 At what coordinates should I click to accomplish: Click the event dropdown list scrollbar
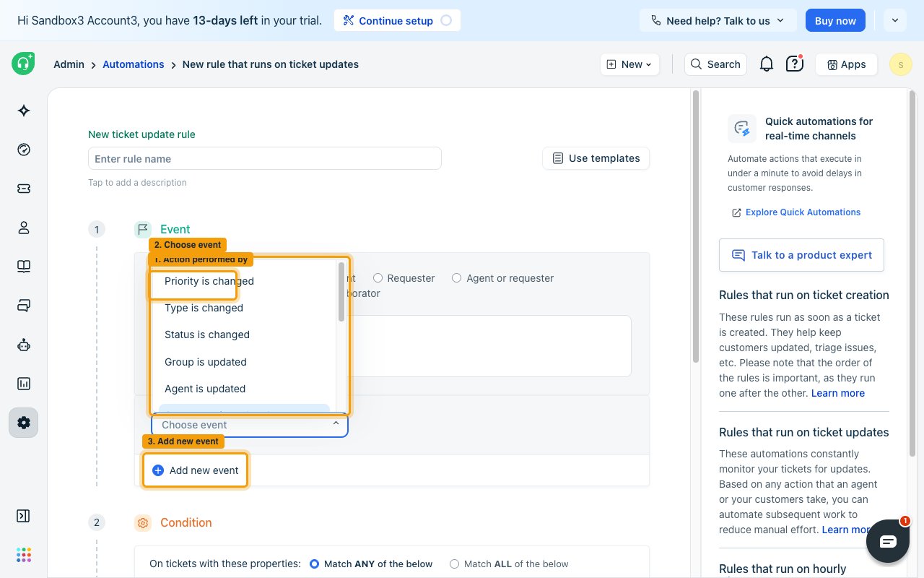pyautogui.click(x=341, y=292)
